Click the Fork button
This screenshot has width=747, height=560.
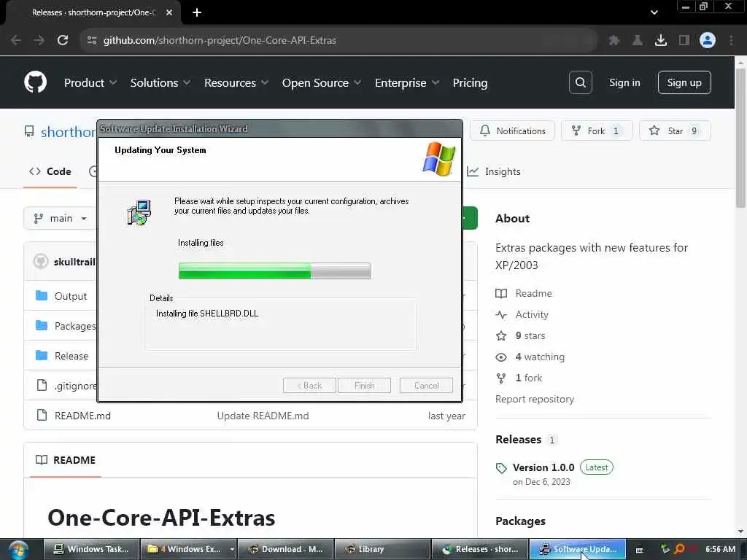click(x=597, y=131)
